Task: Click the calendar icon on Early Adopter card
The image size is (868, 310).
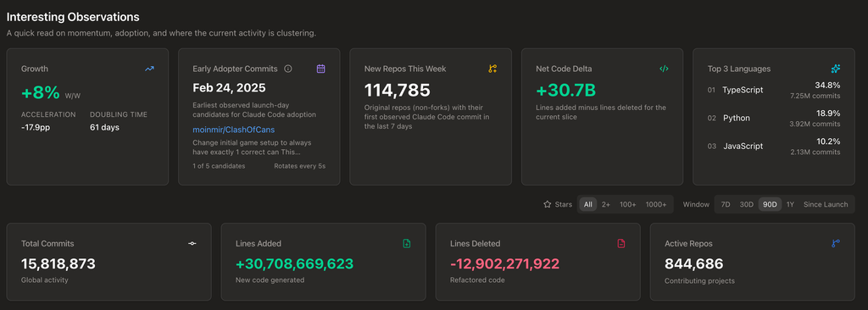Action: (x=320, y=69)
